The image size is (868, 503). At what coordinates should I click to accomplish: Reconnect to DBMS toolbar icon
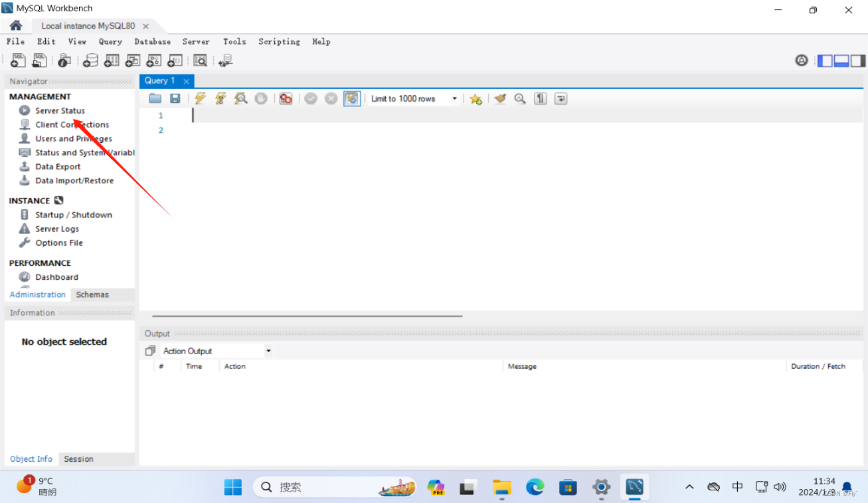pyautogui.click(x=226, y=60)
